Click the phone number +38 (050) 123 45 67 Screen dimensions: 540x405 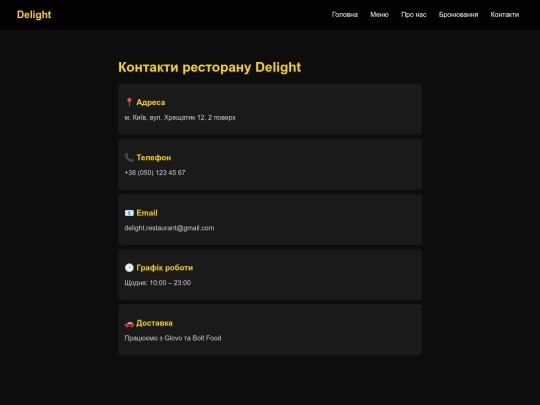tap(155, 173)
